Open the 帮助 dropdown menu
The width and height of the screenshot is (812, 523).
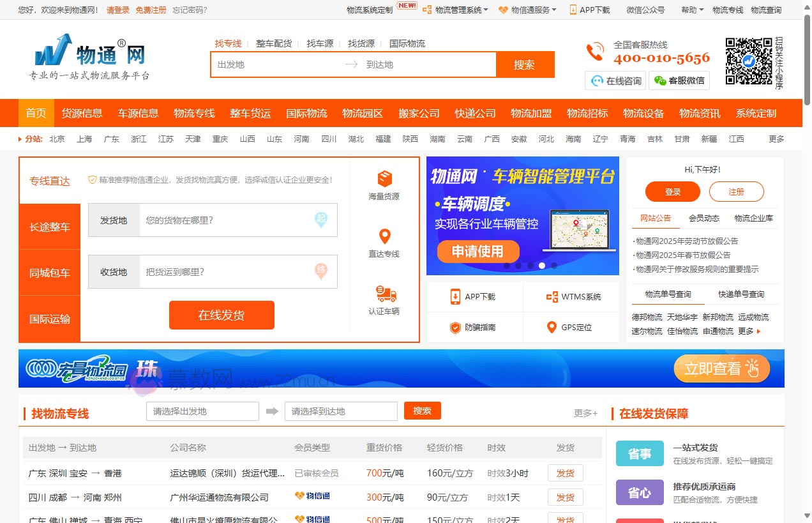tap(688, 10)
